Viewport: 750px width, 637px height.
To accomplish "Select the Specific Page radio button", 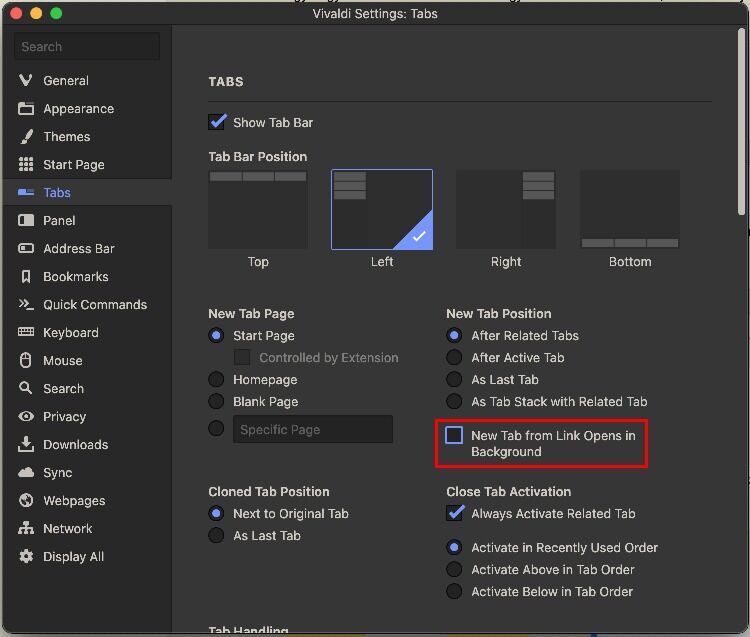I will click(216, 428).
